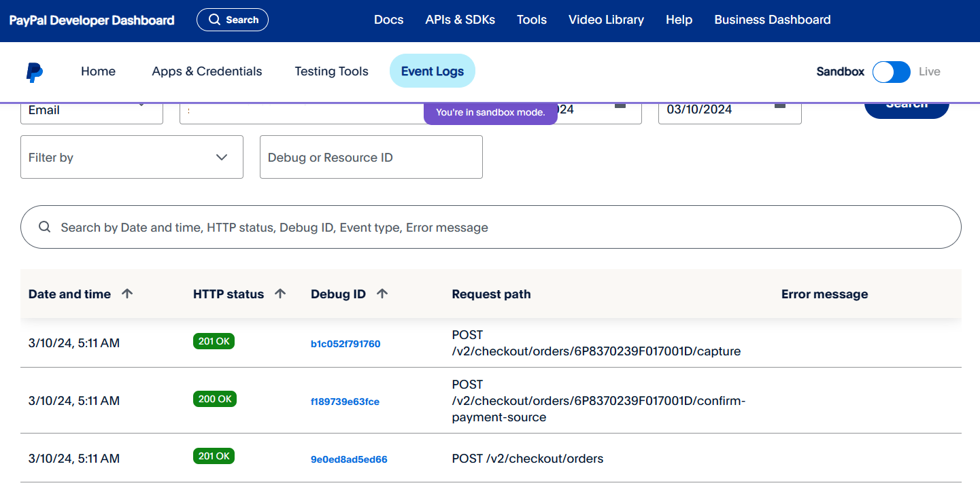Image resolution: width=980 pixels, height=494 pixels.
Task: Click the capture request path text
Action: click(x=596, y=343)
